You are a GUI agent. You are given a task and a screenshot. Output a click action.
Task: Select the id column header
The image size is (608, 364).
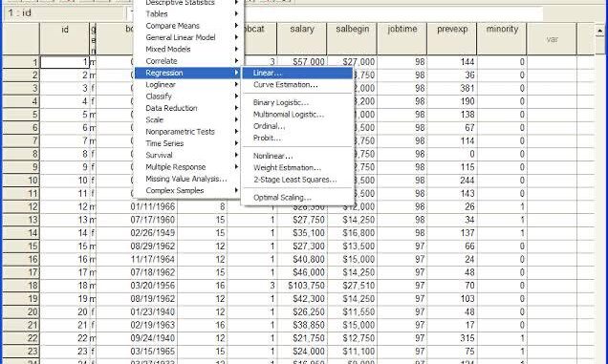coord(65,38)
